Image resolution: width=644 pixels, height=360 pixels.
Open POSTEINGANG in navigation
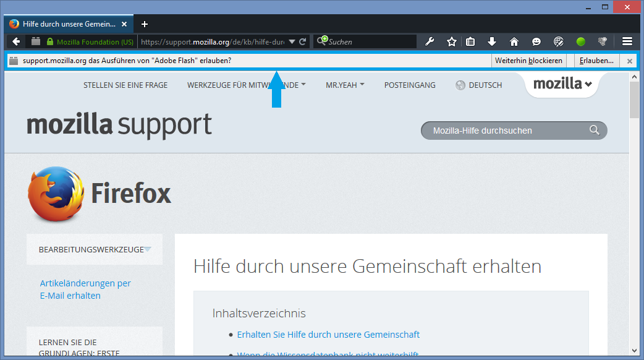(410, 85)
